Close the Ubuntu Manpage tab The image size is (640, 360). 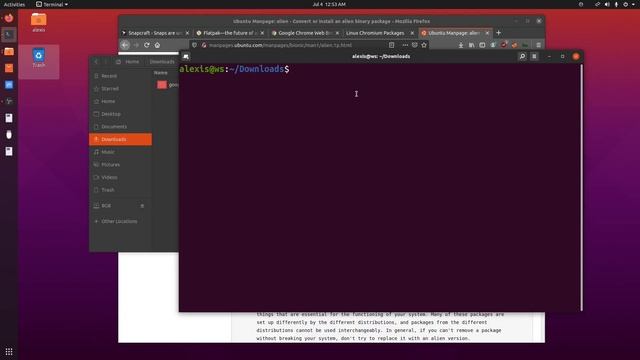(x=487, y=33)
